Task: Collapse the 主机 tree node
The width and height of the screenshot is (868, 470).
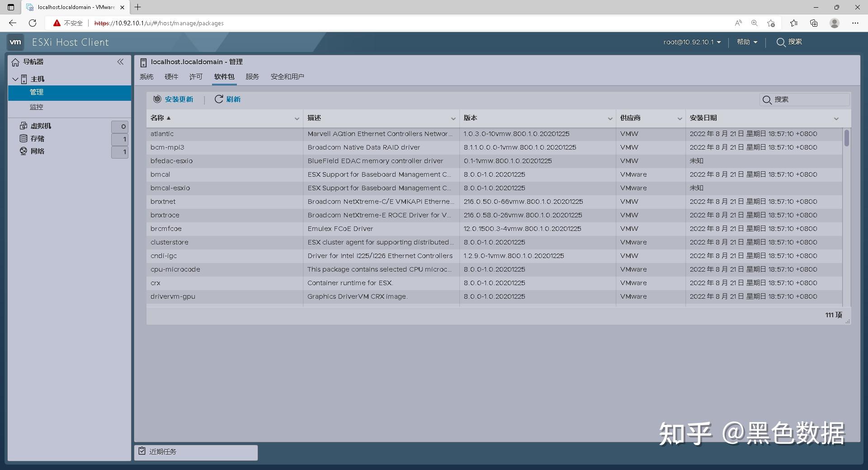Action: (14, 79)
